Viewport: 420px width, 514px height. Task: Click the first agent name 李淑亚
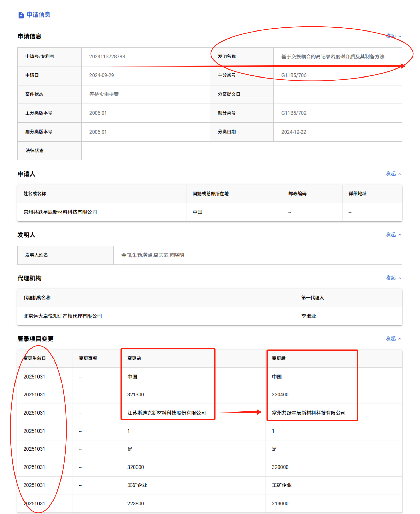308,316
